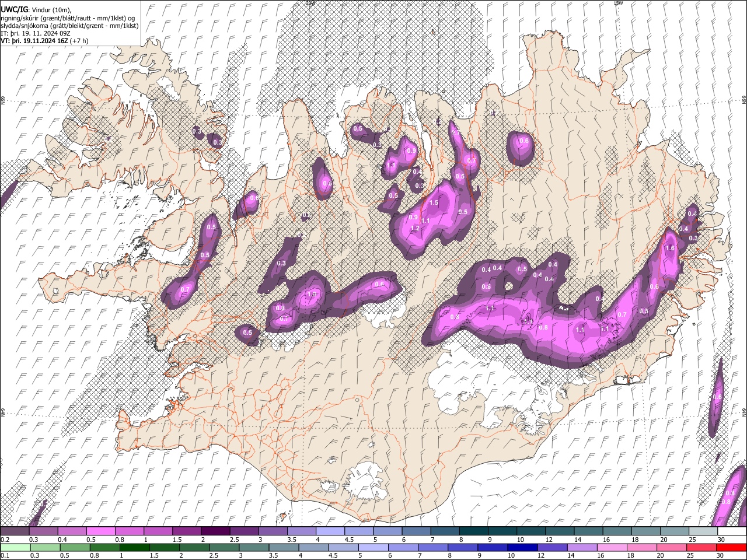747x560 pixels.
Task: Click the 'rigning/skúrir (grænt/blátt/rautt - mm/1klst) og' line
Action: (x=68, y=18)
